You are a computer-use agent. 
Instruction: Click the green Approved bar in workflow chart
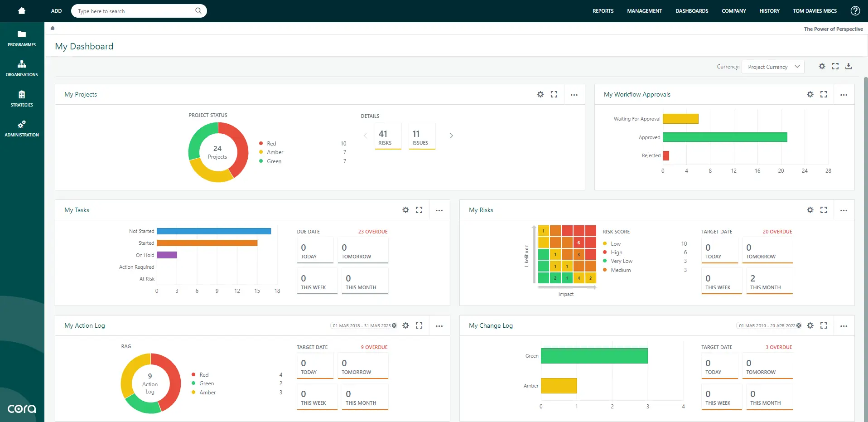click(725, 137)
